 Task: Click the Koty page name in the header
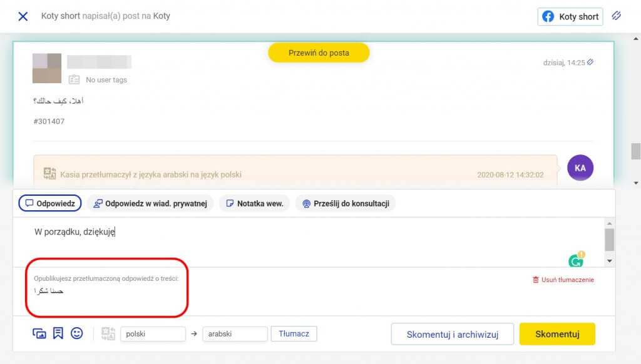click(162, 16)
